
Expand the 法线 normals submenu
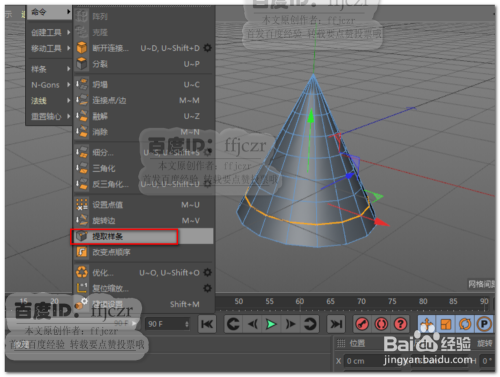[49, 100]
